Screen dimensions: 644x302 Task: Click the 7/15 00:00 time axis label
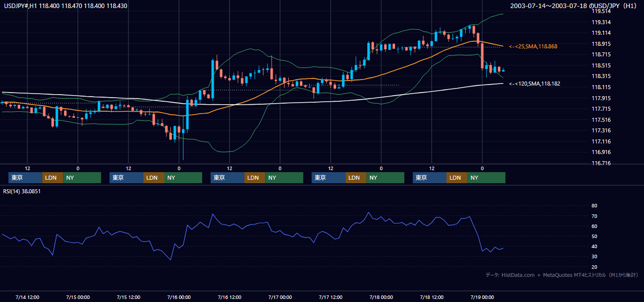click(78, 297)
